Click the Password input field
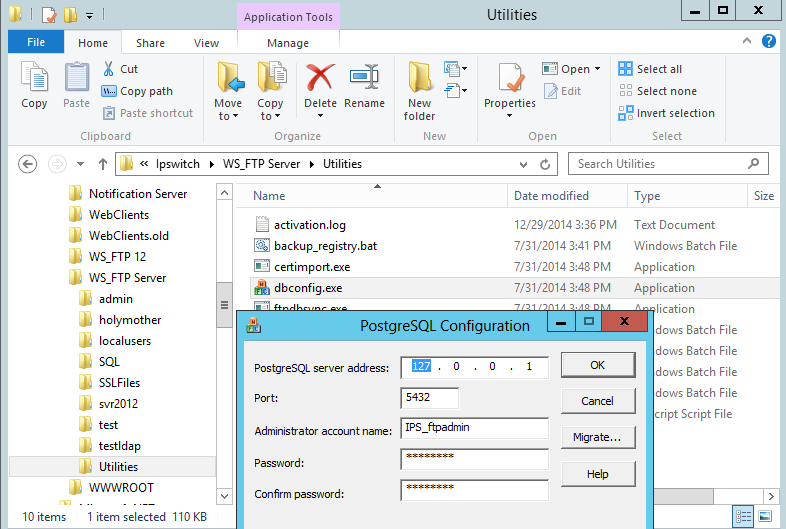 (x=475, y=459)
